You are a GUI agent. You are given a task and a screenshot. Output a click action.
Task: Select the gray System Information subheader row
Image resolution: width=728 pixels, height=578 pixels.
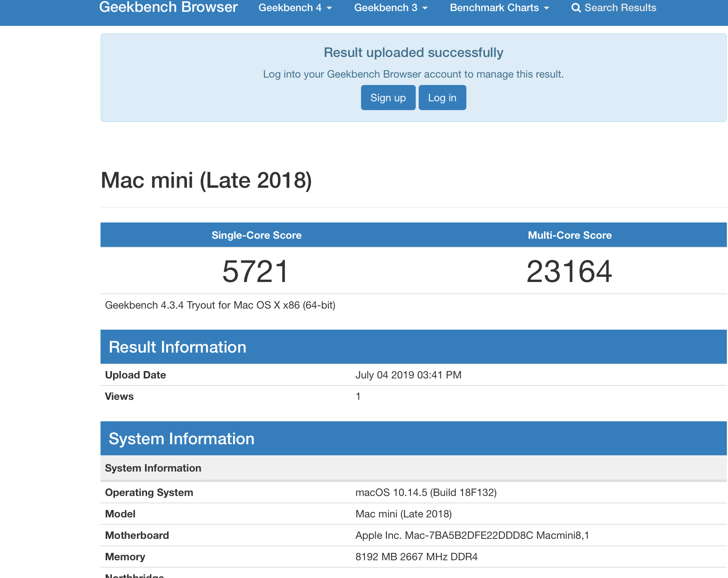[x=414, y=468]
